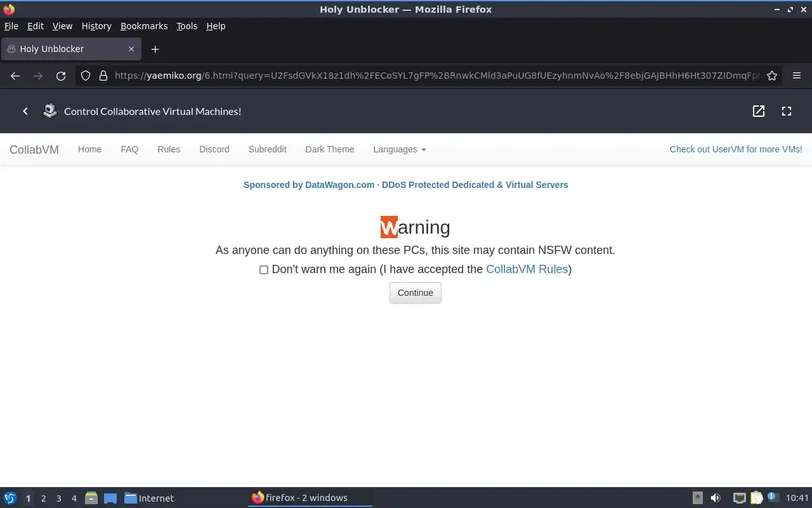
Task: Click the update notification tray icon
Action: [x=772, y=497]
